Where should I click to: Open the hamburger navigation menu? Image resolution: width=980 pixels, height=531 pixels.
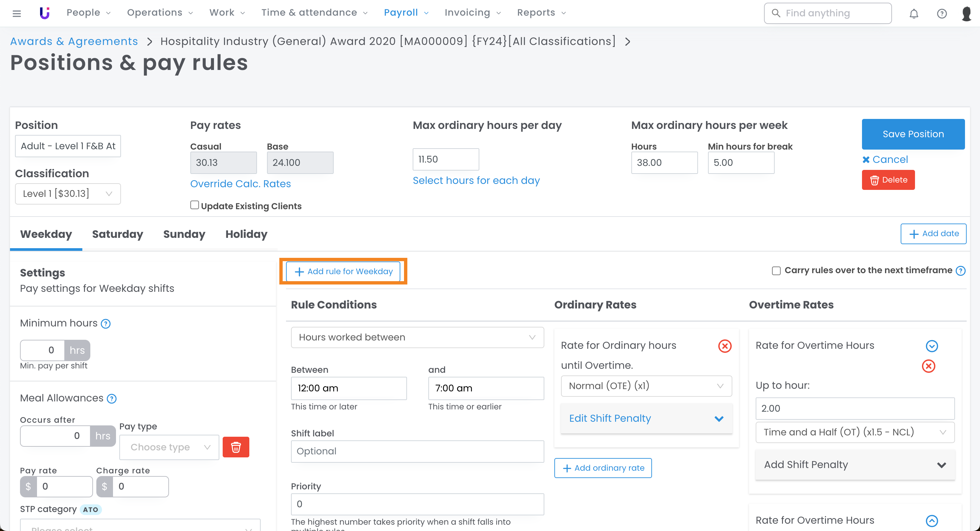click(x=16, y=13)
